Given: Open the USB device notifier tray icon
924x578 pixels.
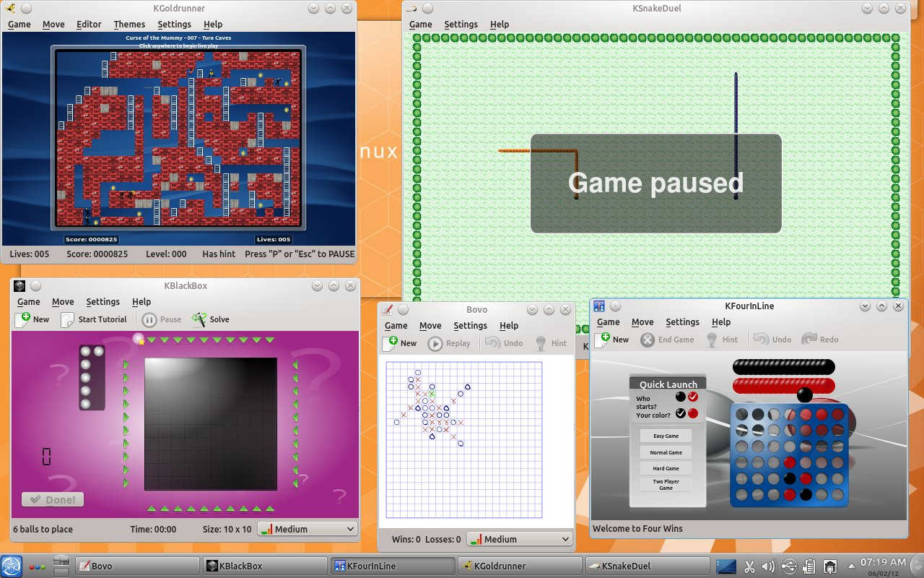Looking at the screenshot, I should pyautogui.click(x=789, y=566).
